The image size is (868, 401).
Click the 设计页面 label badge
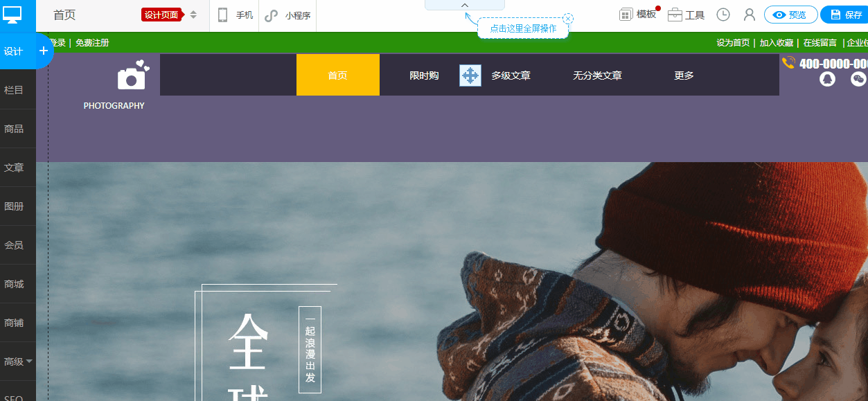162,15
